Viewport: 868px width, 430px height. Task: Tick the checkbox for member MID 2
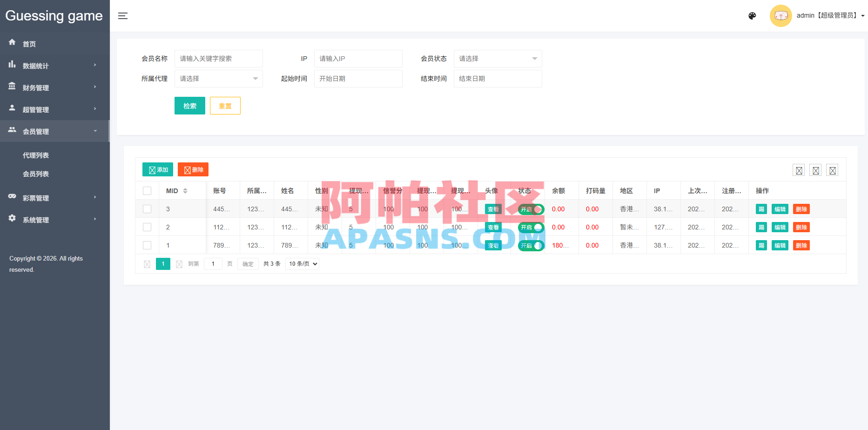[x=147, y=227]
